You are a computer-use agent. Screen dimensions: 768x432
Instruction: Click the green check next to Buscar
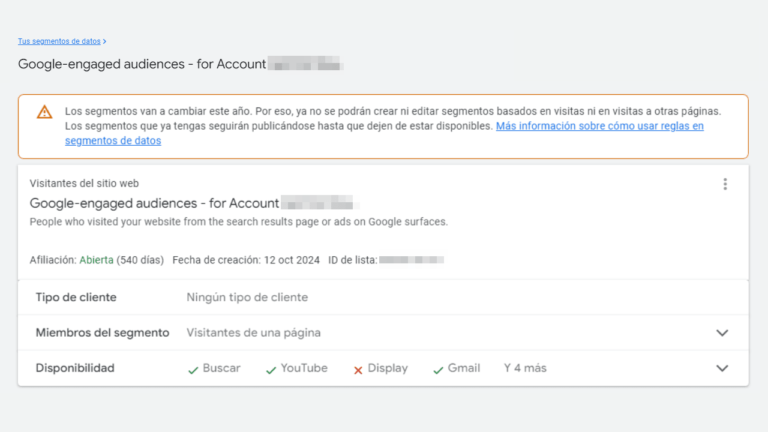(193, 370)
